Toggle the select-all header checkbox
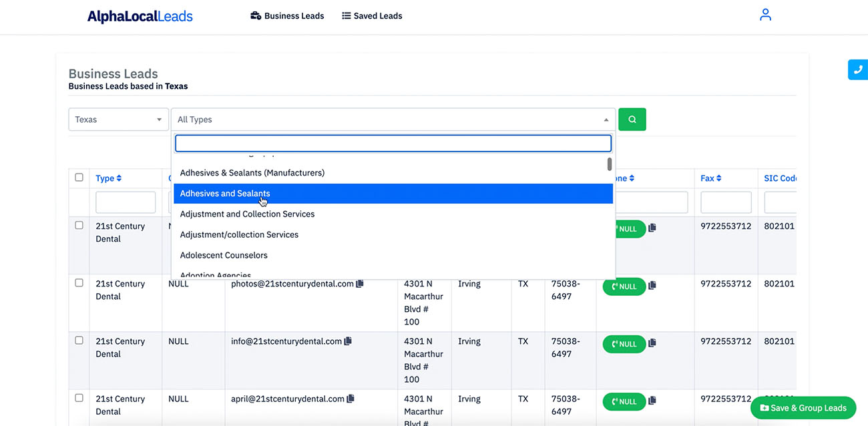 point(79,178)
